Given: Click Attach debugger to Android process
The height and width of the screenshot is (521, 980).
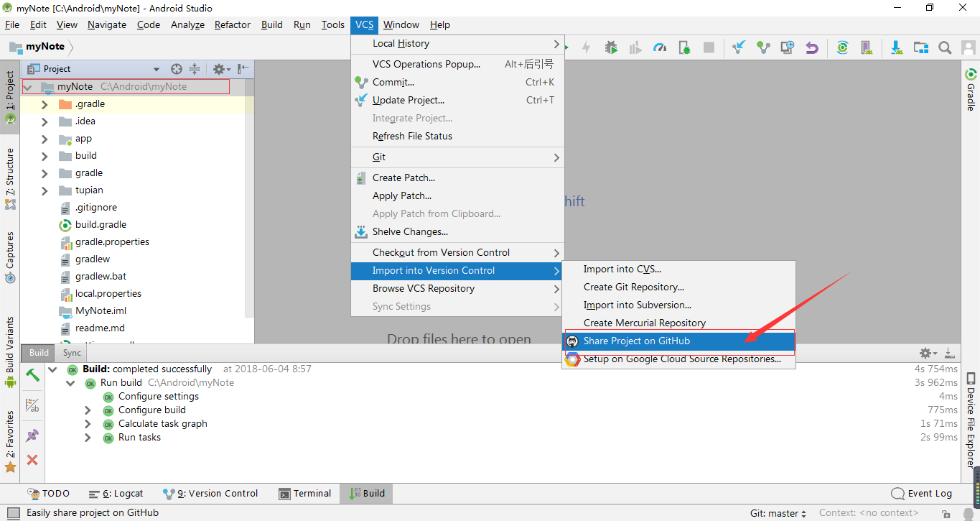Looking at the screenshot, I should point(684,47).
